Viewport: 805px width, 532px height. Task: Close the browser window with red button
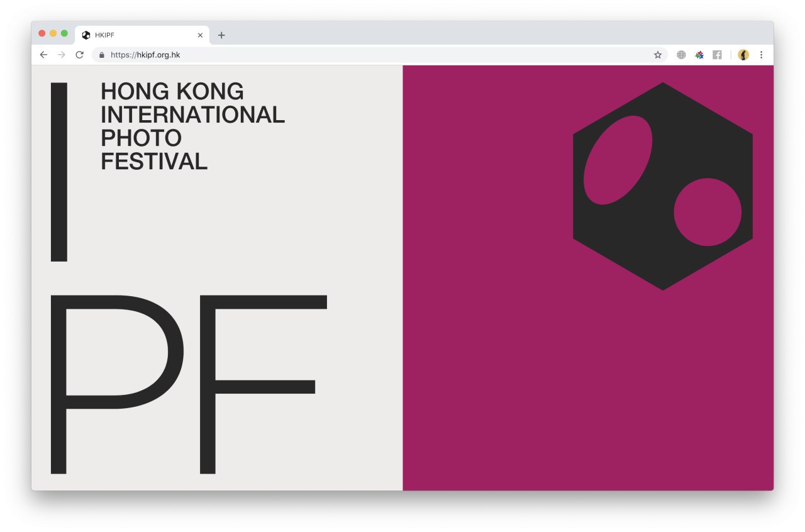(42, 33)
